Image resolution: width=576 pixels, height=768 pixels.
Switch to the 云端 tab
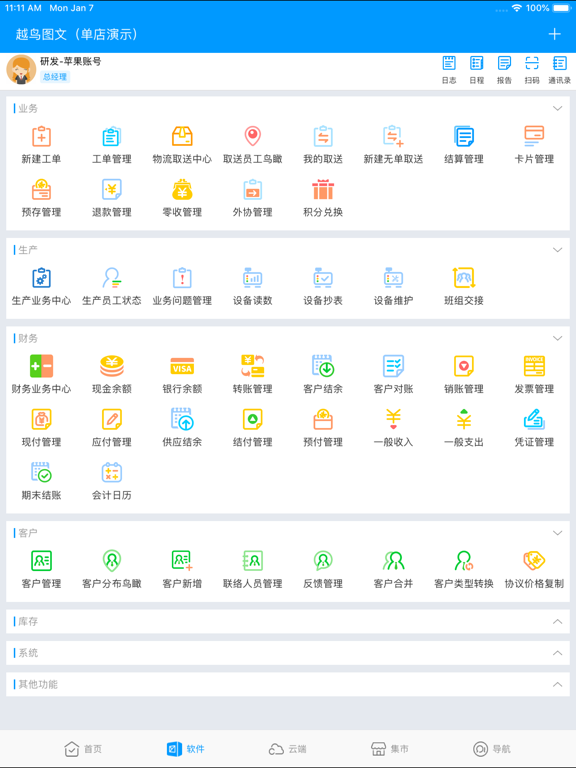(x=288, y=749)
